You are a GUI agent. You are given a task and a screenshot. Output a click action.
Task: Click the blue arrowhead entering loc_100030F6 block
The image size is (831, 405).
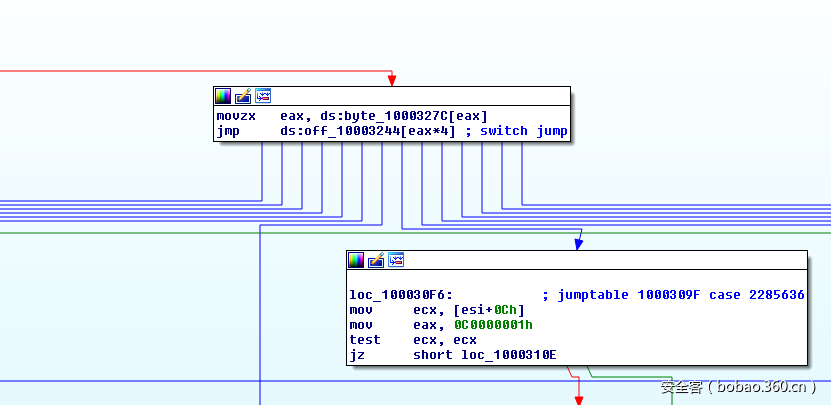[578, 243]
